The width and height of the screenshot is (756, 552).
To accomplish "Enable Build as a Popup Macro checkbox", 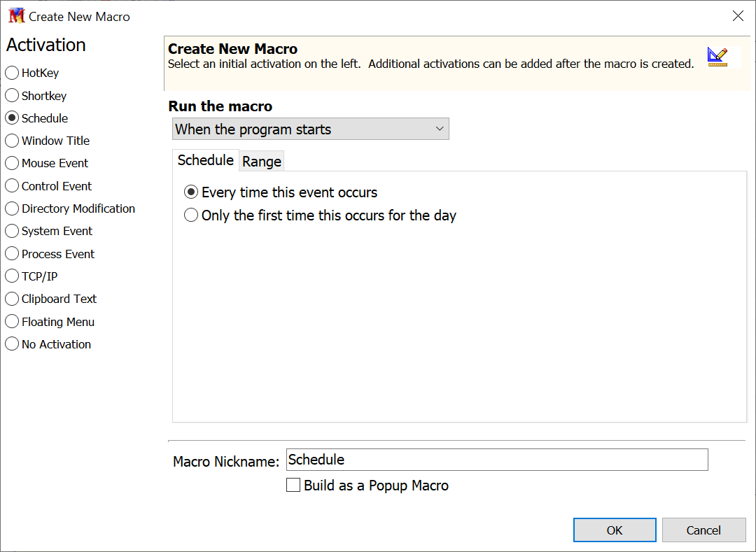I will 293,486.
